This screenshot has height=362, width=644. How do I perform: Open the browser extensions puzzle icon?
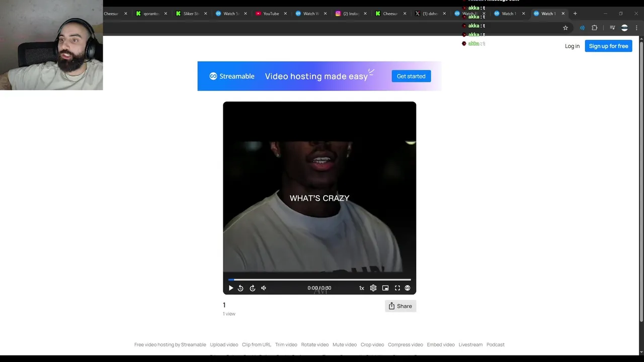[x=595, y=28]
